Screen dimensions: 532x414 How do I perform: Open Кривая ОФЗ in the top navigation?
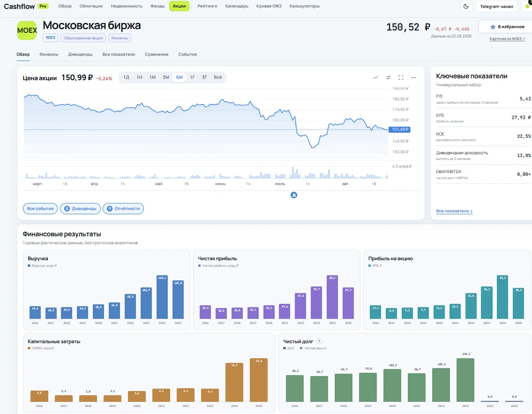click(x=269, y=6)
